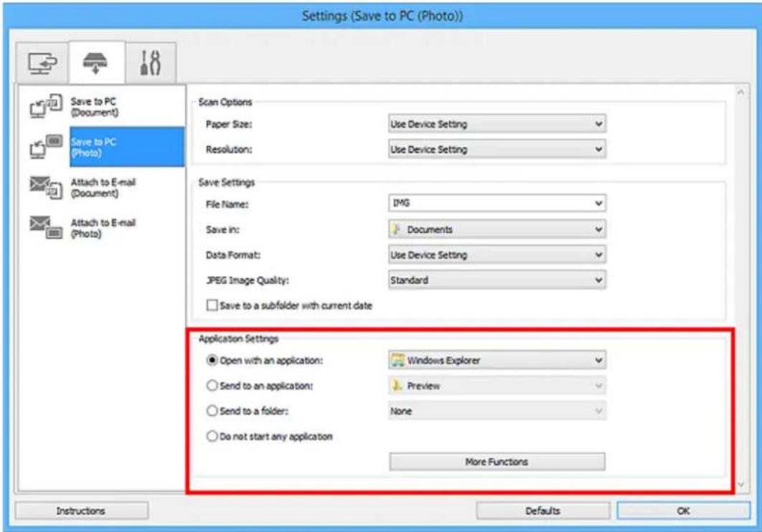Select Save to PC (Document) icon
The height and width of the screenshot is (532, 762).
pos(46,106)
